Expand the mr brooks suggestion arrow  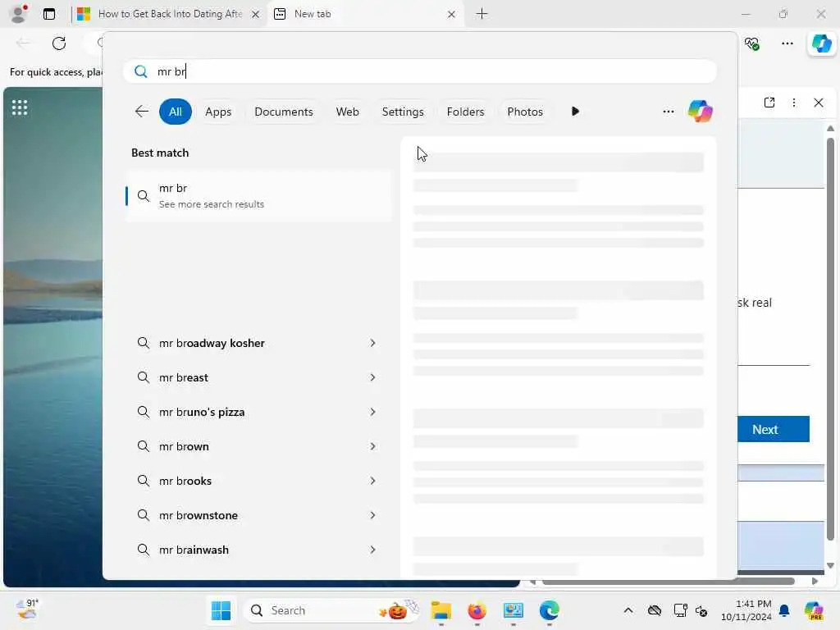pyautogui.click(x=372, y=481)
